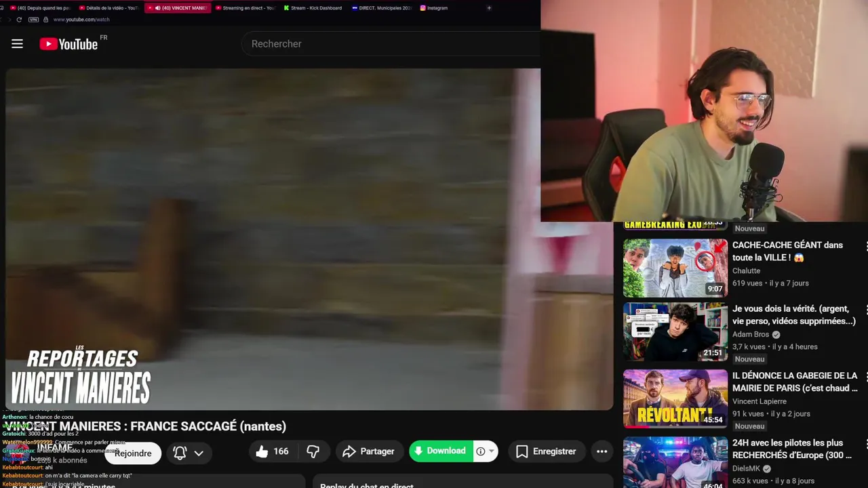Open the DielsMK channel name

pos(746,469)
